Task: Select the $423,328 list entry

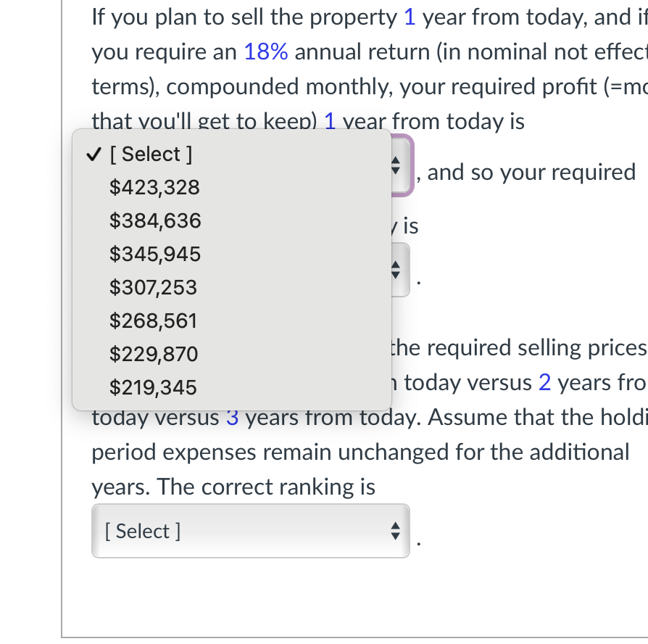Action: [154, 187]
